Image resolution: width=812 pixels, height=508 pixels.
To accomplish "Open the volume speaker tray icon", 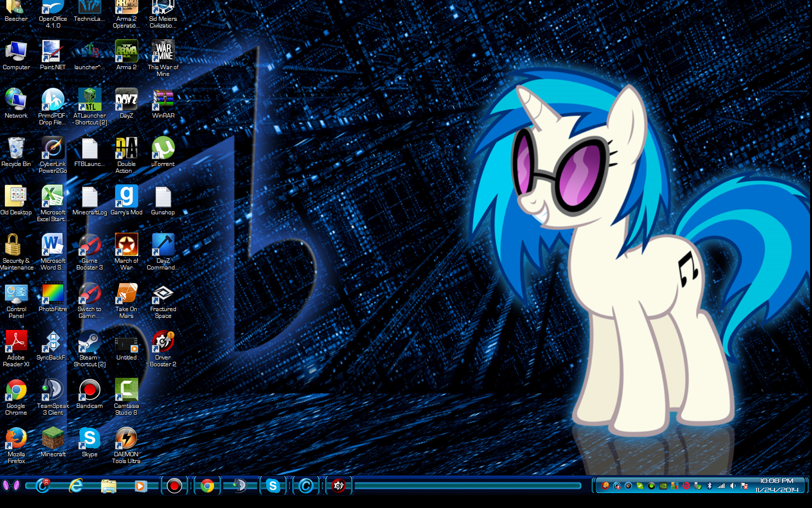I will click(x=733, y=486).
